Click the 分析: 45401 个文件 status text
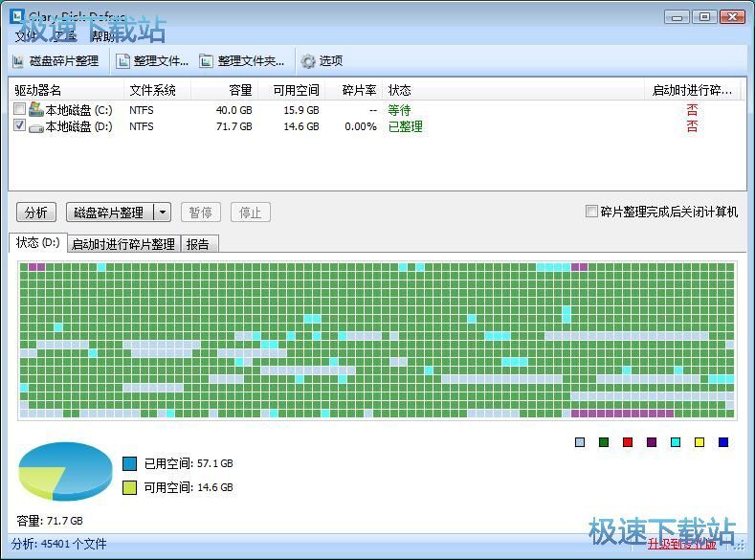 click(59, 544)
